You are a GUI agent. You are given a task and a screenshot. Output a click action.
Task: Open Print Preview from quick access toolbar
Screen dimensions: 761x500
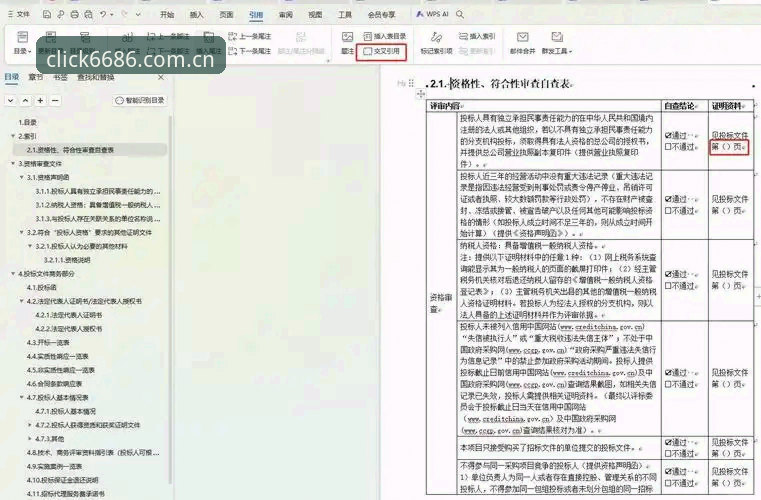88,15
